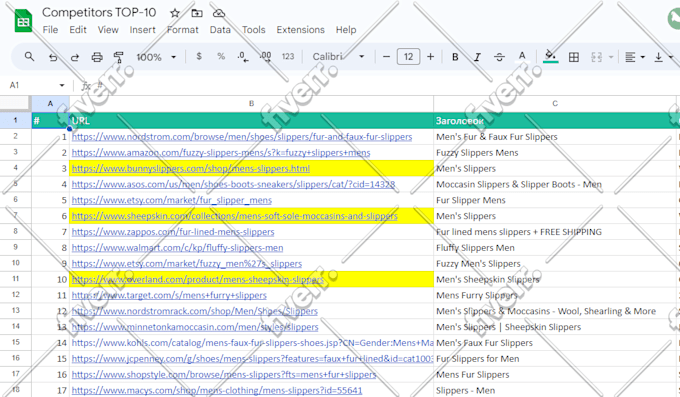The image size is (680, 397).
Task: Open the vertical align dropdown
Action: 664,57
